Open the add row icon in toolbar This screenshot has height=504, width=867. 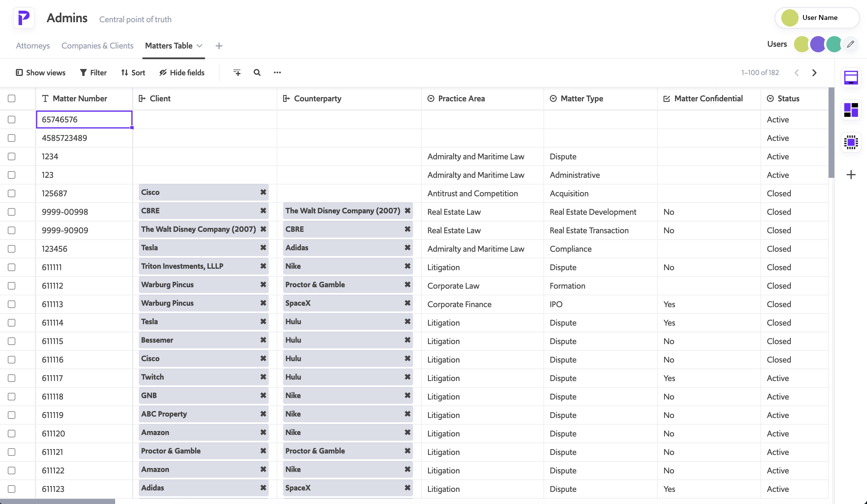pos(237,72)
